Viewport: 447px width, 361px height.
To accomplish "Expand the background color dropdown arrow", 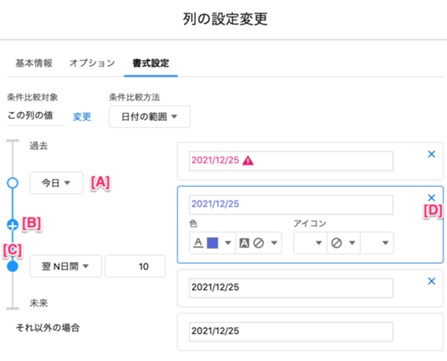I will click(x=274, y=243).
